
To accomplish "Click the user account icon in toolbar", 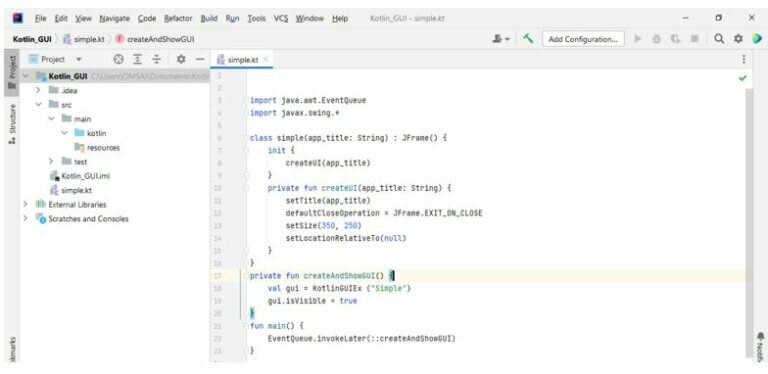I will tap(501, 39).
